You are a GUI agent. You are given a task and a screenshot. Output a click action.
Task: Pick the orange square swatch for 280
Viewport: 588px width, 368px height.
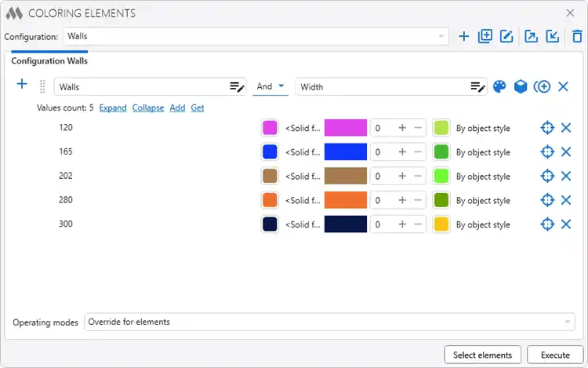pyautogui.click(x=270, y=200)
